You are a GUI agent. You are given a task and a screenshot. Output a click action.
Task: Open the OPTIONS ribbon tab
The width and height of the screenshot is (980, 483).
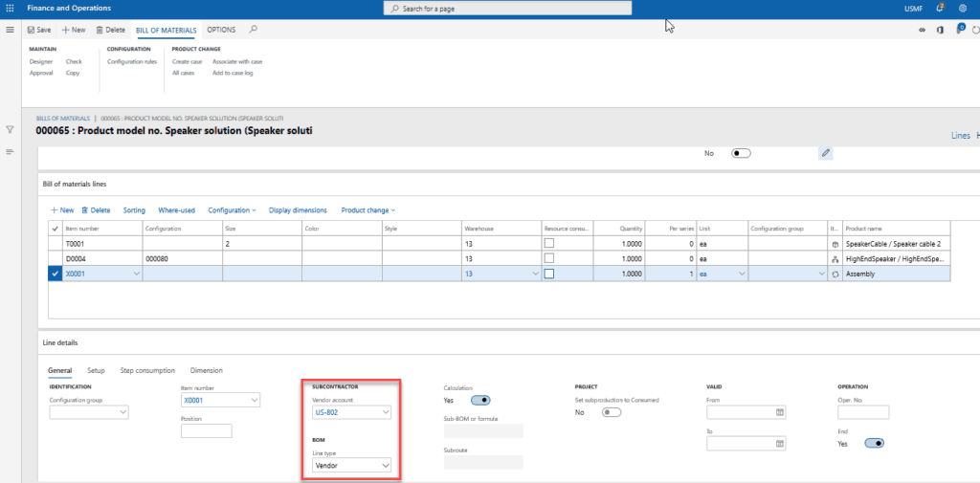pyautogui.click(x=221, y=30)
